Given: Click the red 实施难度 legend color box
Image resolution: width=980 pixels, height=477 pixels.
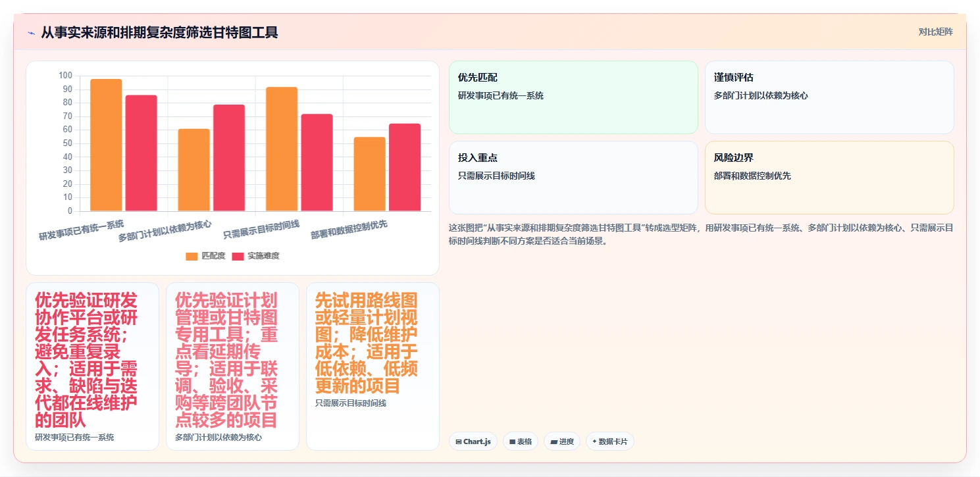Looking at the screenshot, I should pos(238,256).
